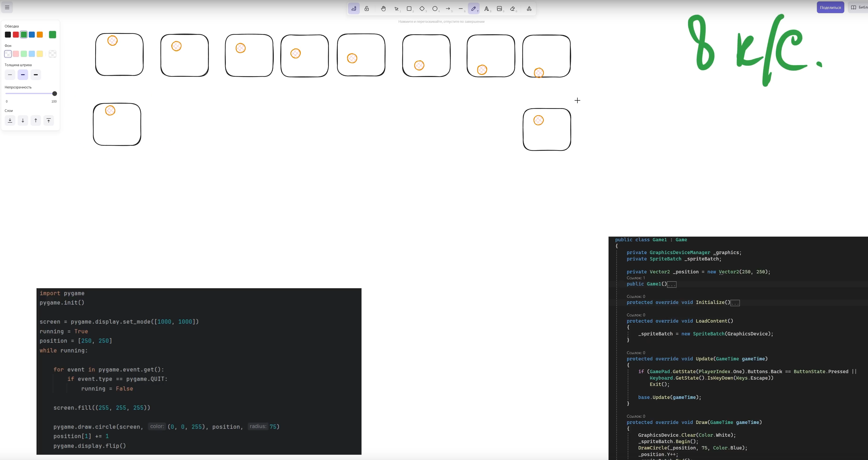Click 'Ссылок: 0' link above Update method
Image resolution: width=868 pixels, height=460 pixels.
(x=636, y=353)
